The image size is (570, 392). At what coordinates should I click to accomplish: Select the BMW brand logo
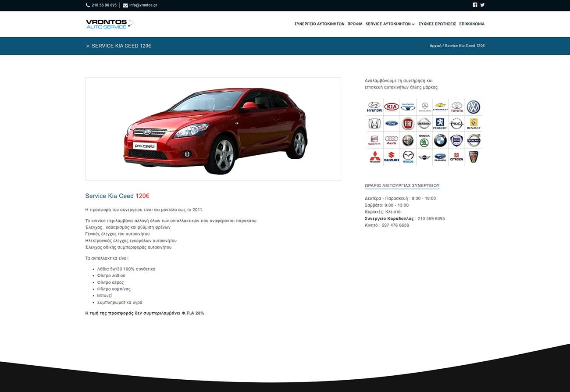[440, 140]
